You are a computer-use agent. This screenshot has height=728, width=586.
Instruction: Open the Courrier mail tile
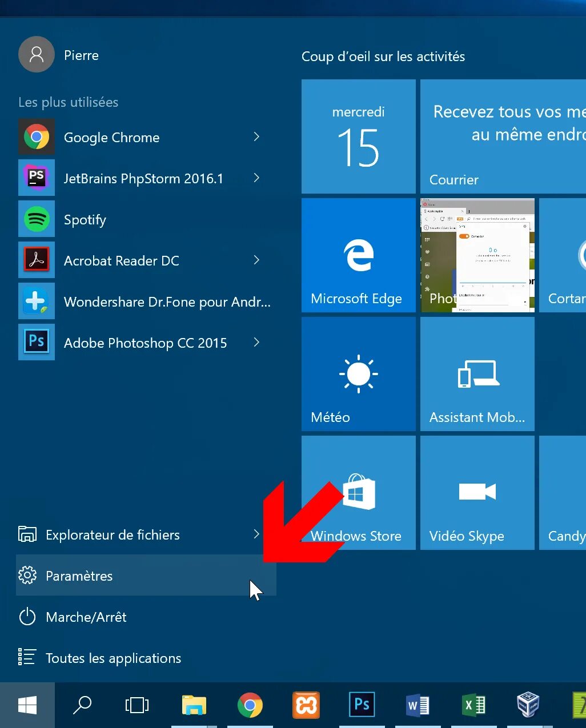[503, 136]
